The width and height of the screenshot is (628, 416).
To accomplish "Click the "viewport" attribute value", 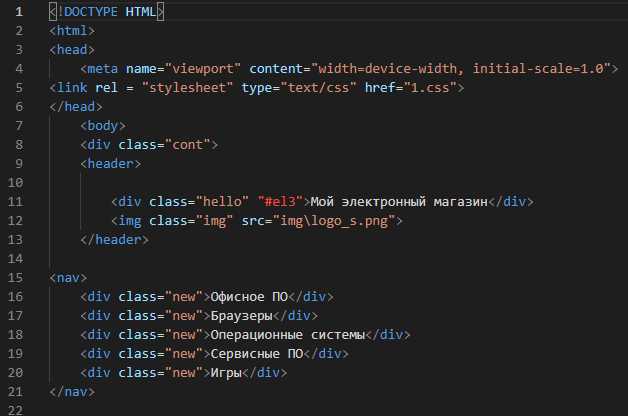I will click(x=203, y=68).
